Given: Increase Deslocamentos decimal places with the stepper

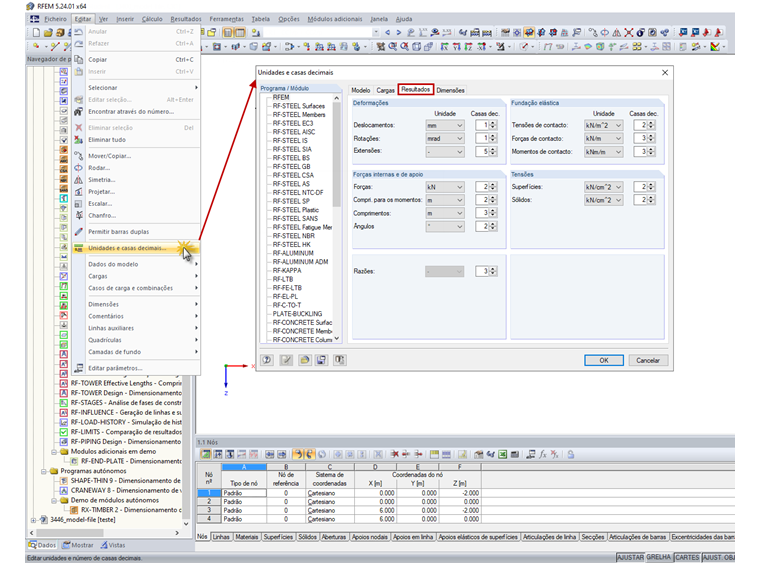Looking at the screenshot, I should pos(493,123).
